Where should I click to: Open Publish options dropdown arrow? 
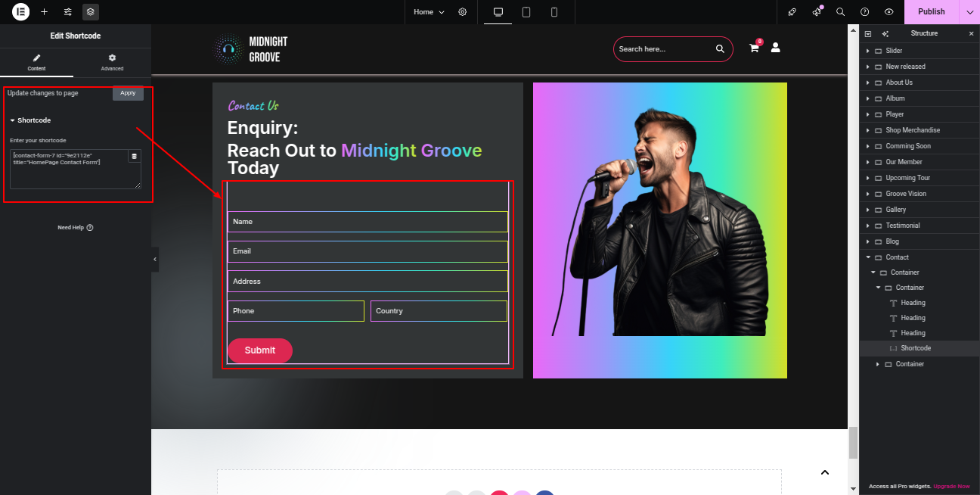click(969, 12)
